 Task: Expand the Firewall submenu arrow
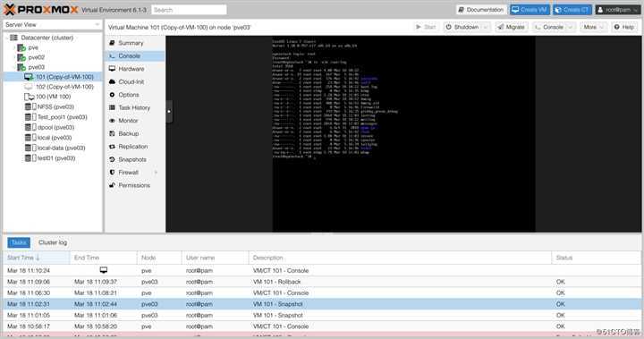[156, 173]
